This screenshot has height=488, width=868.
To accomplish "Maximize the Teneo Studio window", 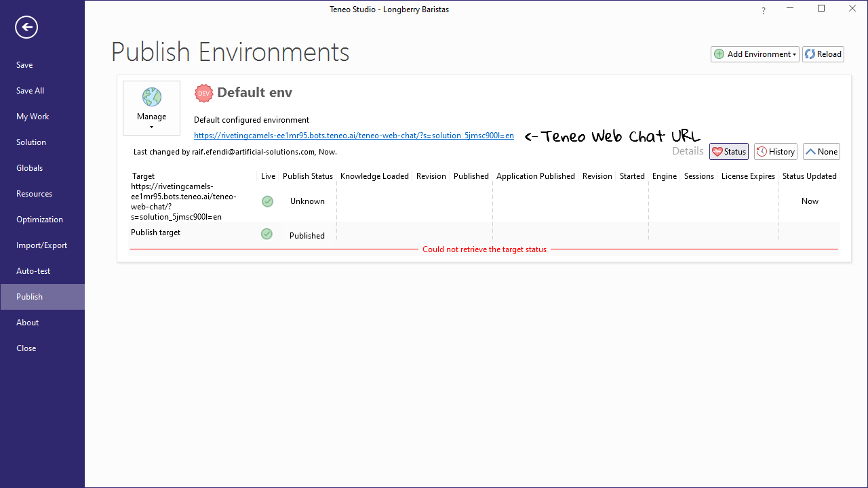I will click(x=821, y=9).
